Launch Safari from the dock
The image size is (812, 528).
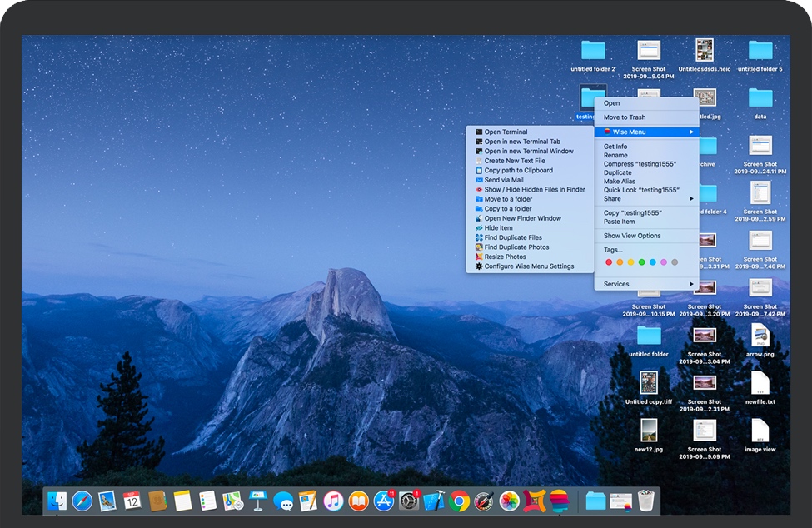(x=82, y=501)
